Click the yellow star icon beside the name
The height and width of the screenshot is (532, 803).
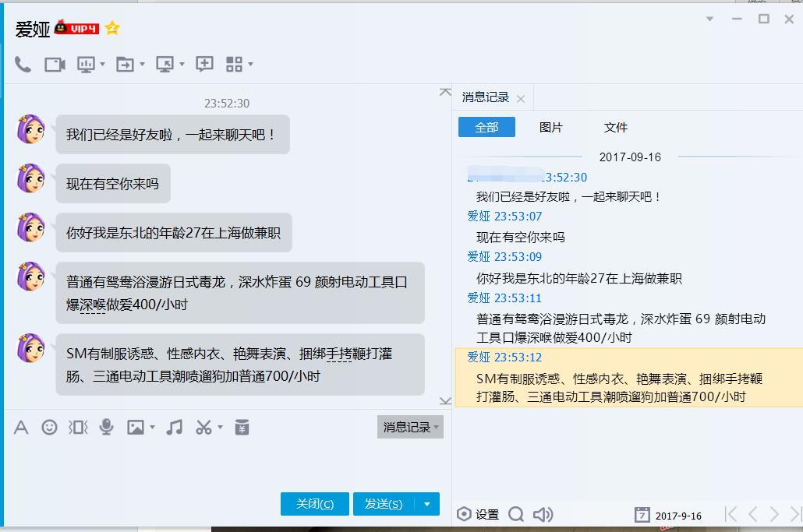tap(112, 27)
